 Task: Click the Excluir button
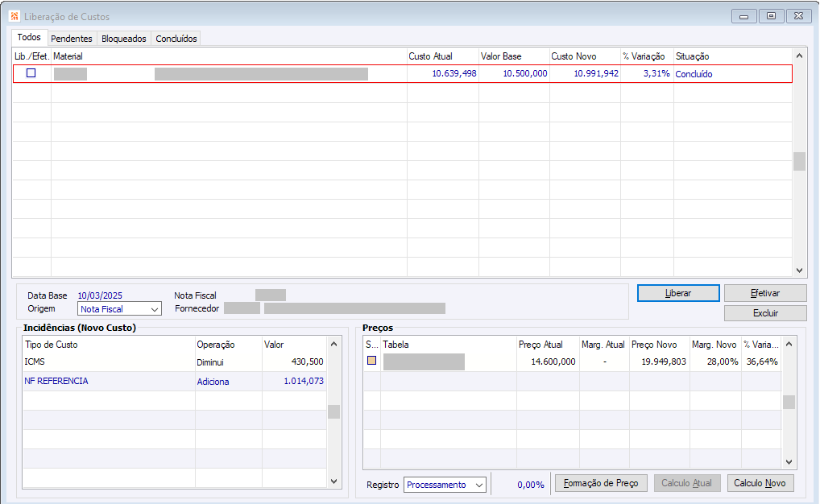point(765,313)
